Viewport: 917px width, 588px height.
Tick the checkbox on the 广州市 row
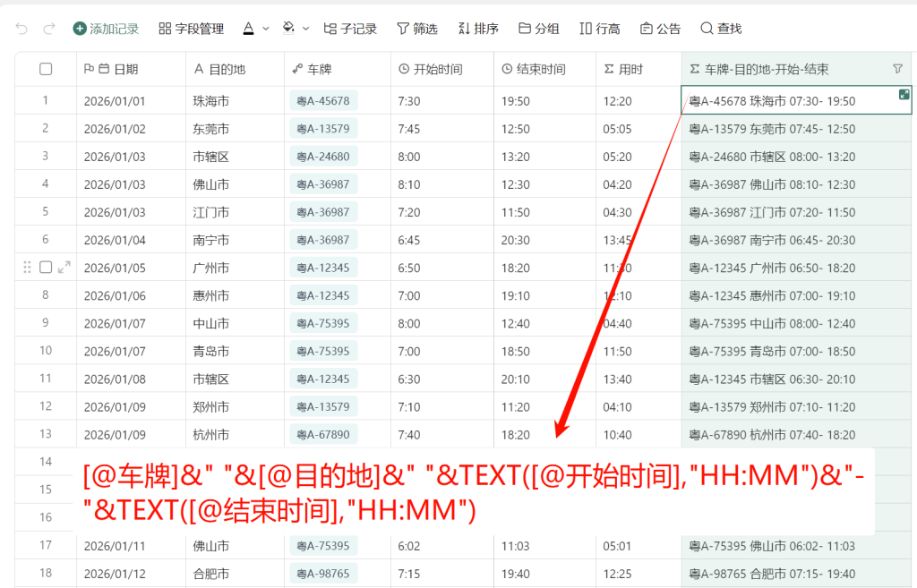tap(46, 267)
